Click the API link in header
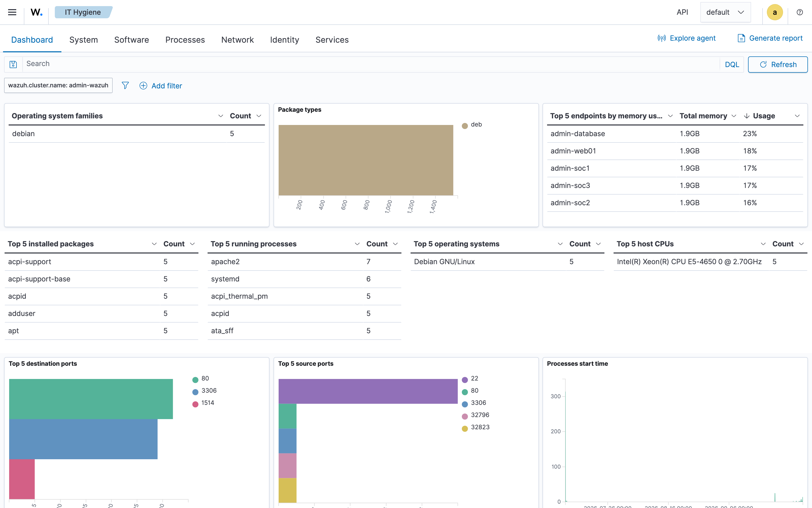This screenshot has width=812, height=508. click(682, 12)
